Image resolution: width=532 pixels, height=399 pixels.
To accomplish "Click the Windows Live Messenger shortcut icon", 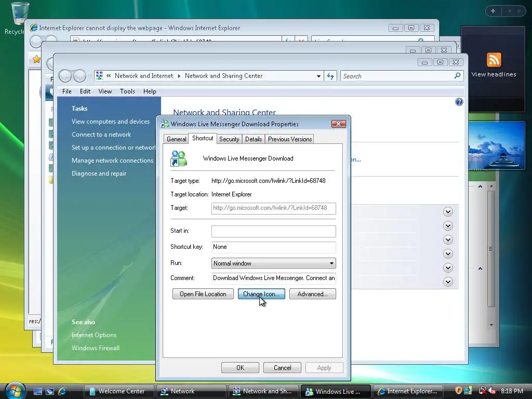I will (179, 158).
